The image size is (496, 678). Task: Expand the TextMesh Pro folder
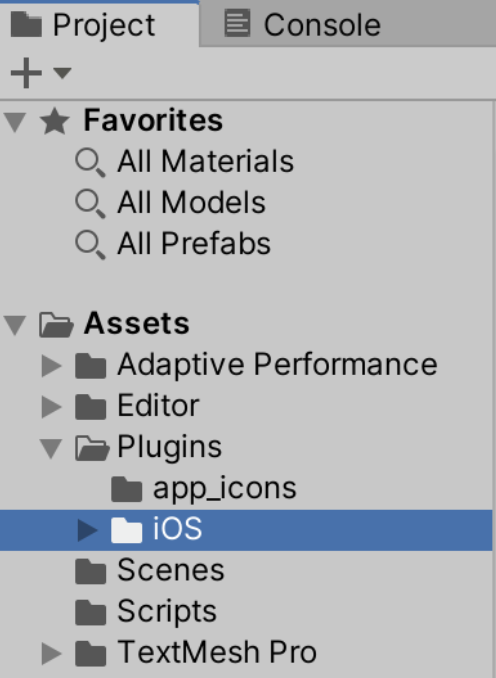[51, 653]
